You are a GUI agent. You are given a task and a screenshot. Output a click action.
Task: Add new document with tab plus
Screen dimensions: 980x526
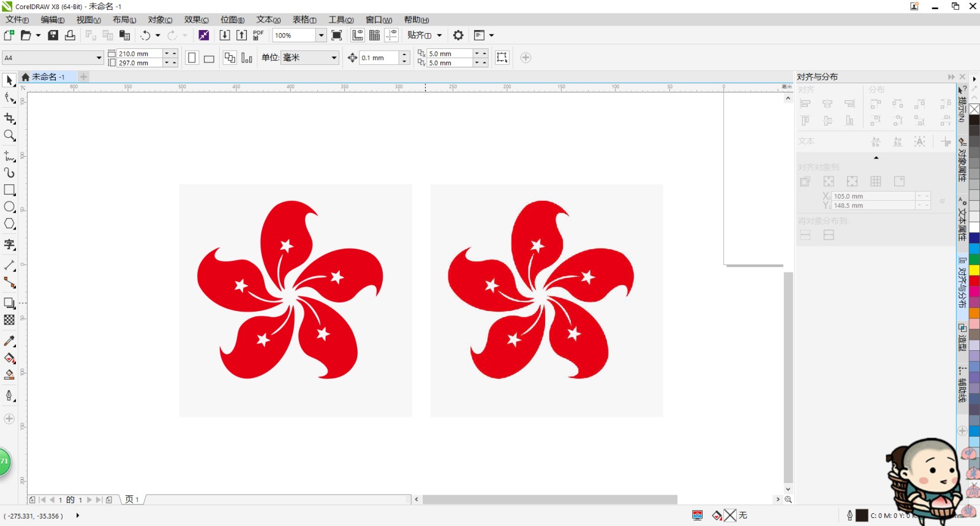(83, 77)
